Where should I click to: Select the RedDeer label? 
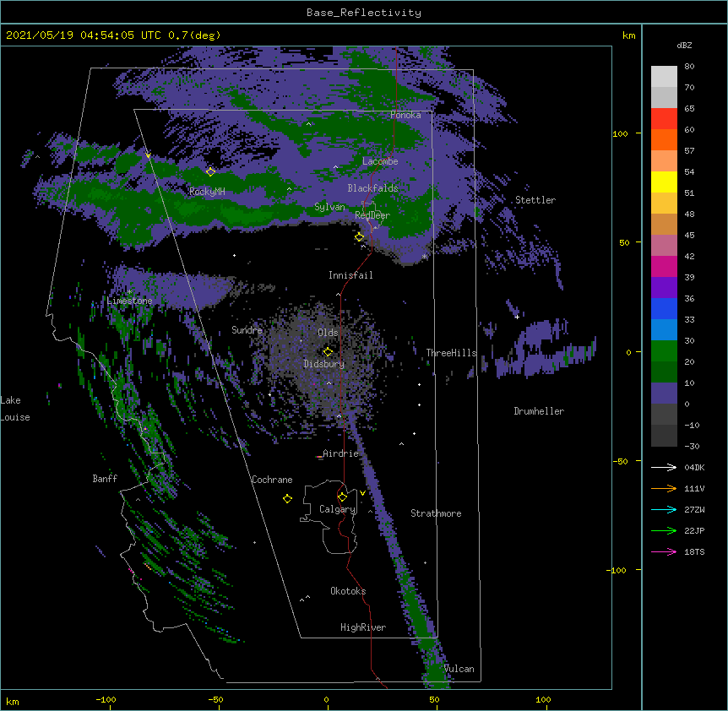(x=372, y=215)
